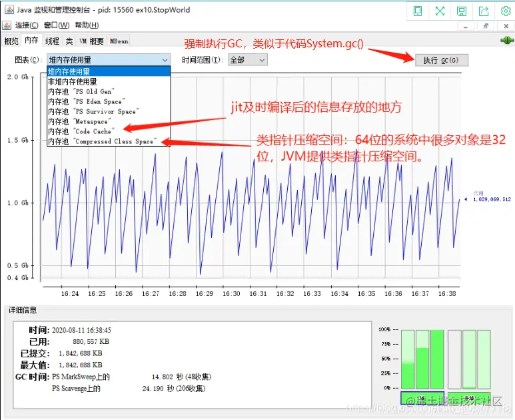Image resolution: width=515 pixels, height=420 pixels.
Task: Open the MBean tab
Action: 119,41
